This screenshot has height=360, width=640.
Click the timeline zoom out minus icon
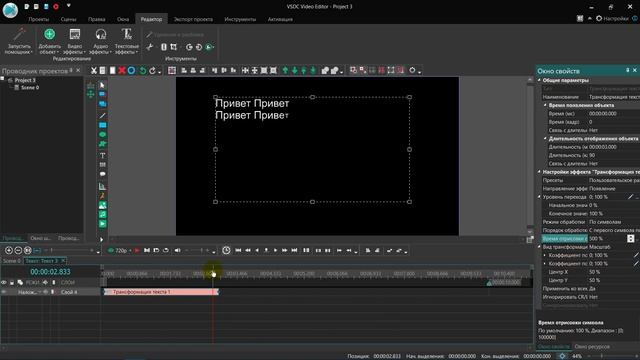click(x=18, y=250)
